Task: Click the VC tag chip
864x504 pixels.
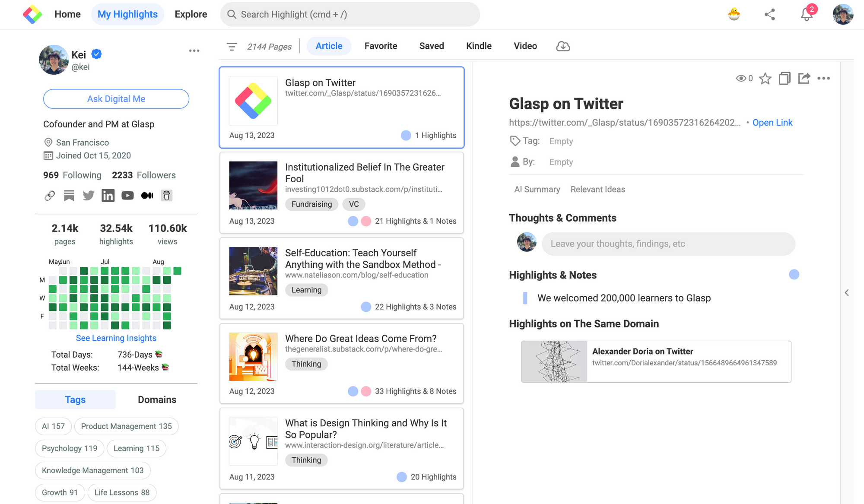Action: click(354, 204)
